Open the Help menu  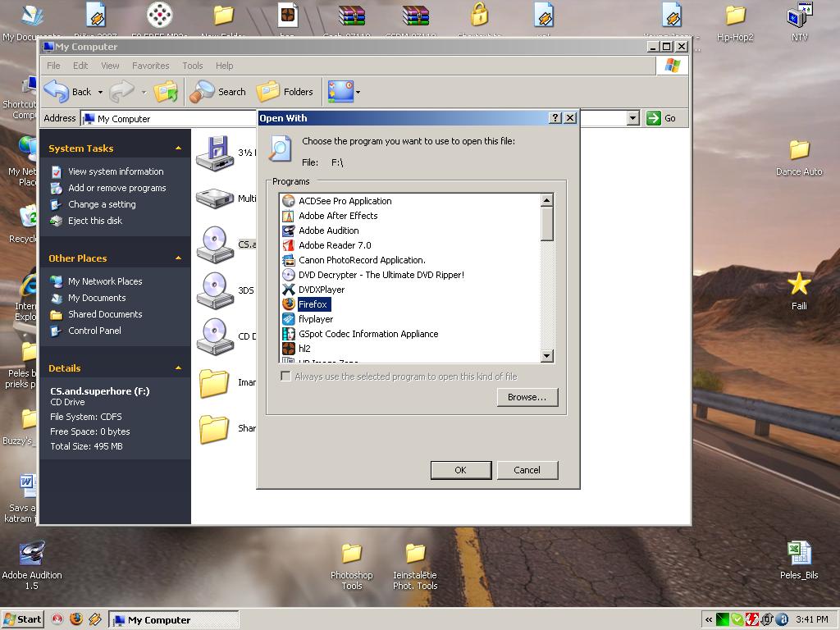225,66
